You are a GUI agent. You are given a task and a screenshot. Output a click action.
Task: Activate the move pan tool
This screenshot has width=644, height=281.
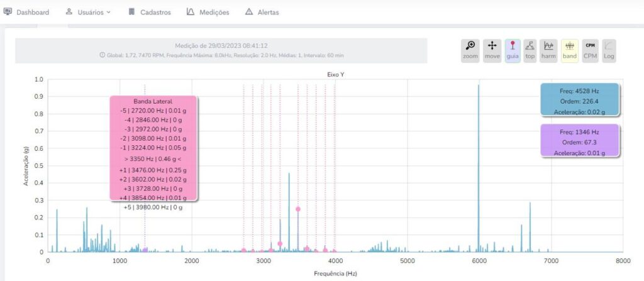coord(491,50)
